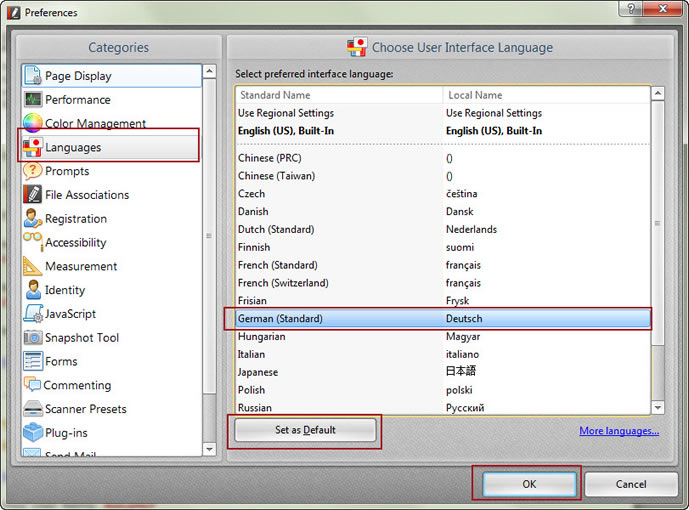Select German (Standard) language row

click(443, 318)
